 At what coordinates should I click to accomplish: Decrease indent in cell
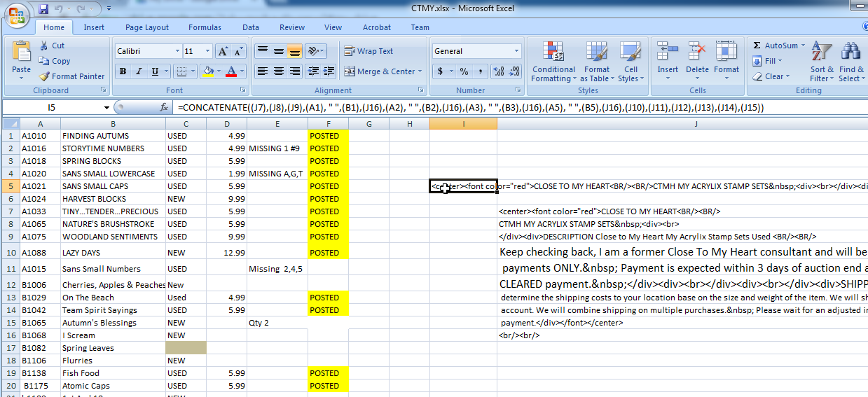tap(312, 71)
